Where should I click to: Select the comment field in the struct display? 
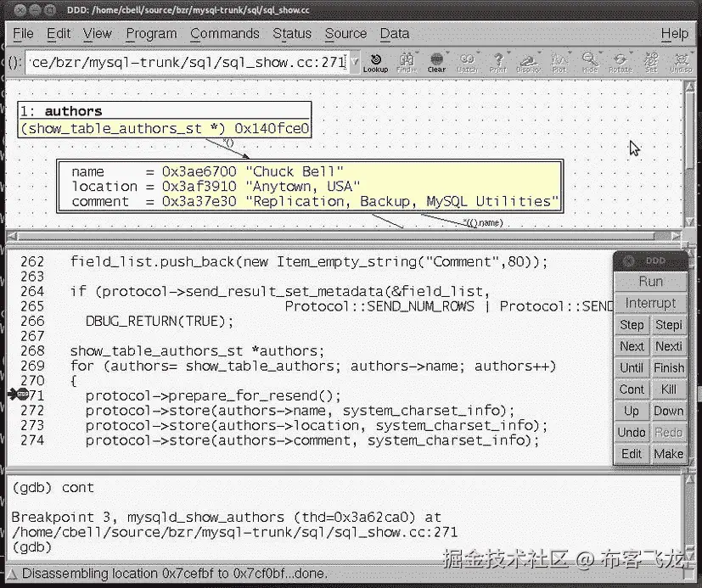click(315, 202)
